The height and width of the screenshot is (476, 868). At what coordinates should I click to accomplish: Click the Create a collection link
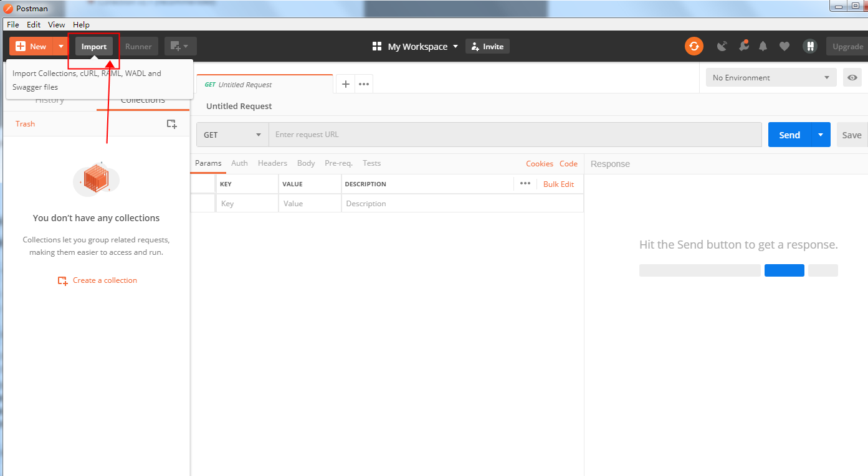tap(98, 280)
